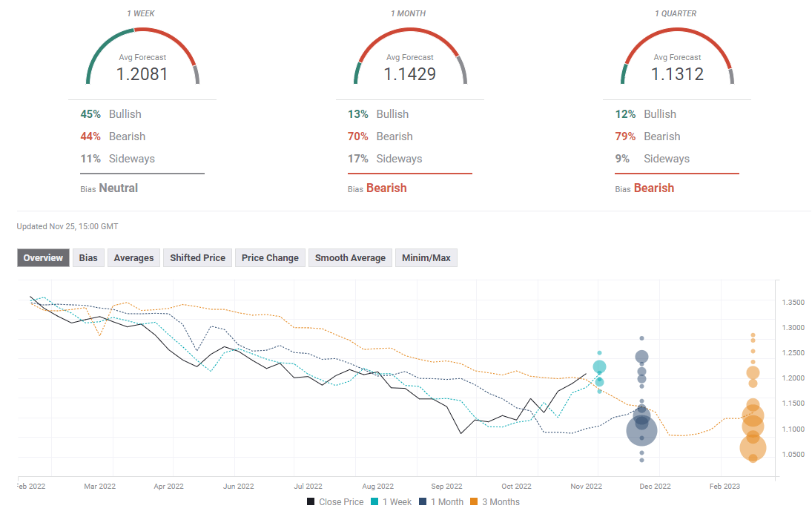Show the Shifted Price chart tab
812x517 pixels.
pos(197,258)
